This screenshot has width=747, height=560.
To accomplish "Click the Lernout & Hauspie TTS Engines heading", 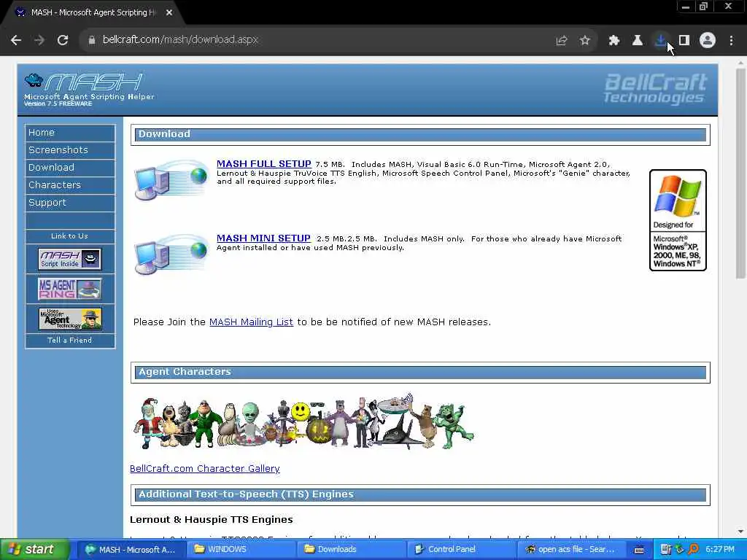I will pos(211,519).
